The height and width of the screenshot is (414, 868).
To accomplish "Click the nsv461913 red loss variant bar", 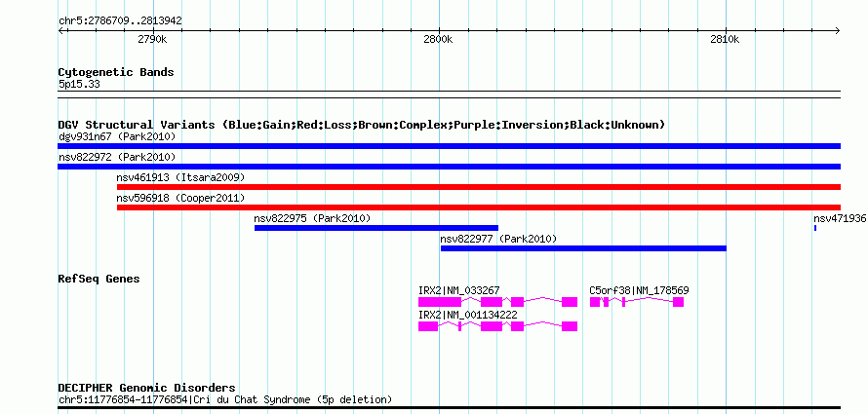I will tap(479, 187).
